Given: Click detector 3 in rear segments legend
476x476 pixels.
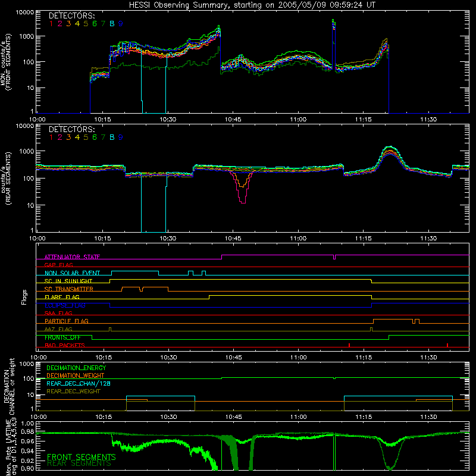Looking at the screenshot, I should (x=68, y=137).
